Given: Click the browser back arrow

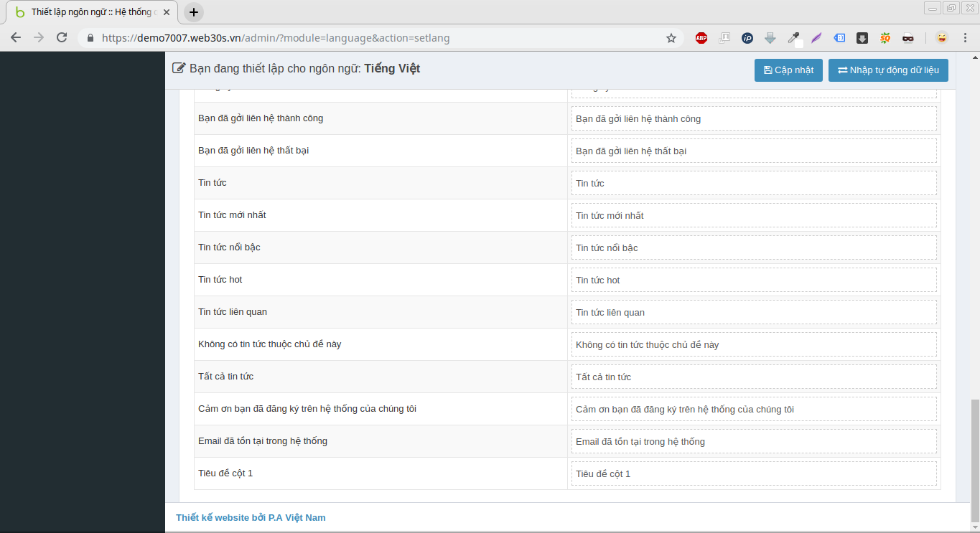Looking at the screenshot, I should [16, 37].
